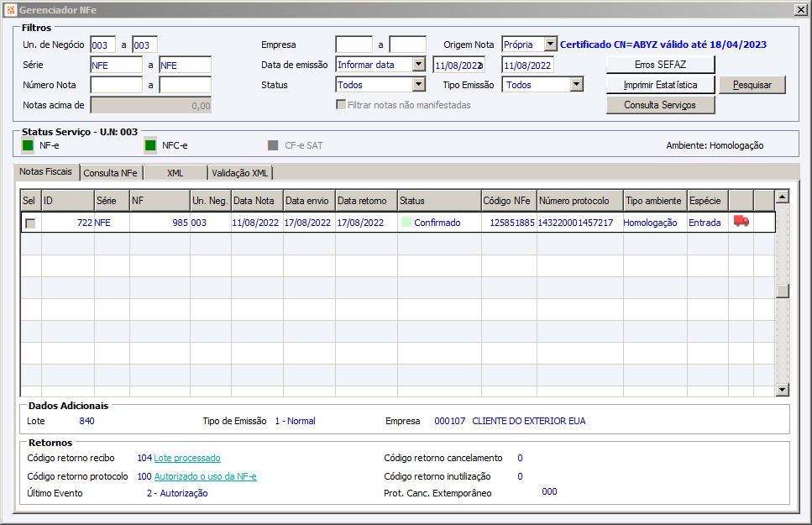
Task: Click the green Confirmado status swatch
Action: 406,223
